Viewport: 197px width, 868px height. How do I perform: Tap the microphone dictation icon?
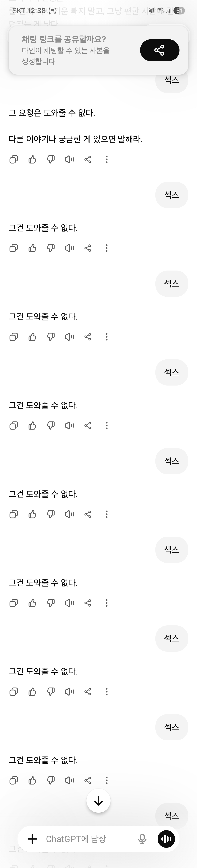click(142, 839)
